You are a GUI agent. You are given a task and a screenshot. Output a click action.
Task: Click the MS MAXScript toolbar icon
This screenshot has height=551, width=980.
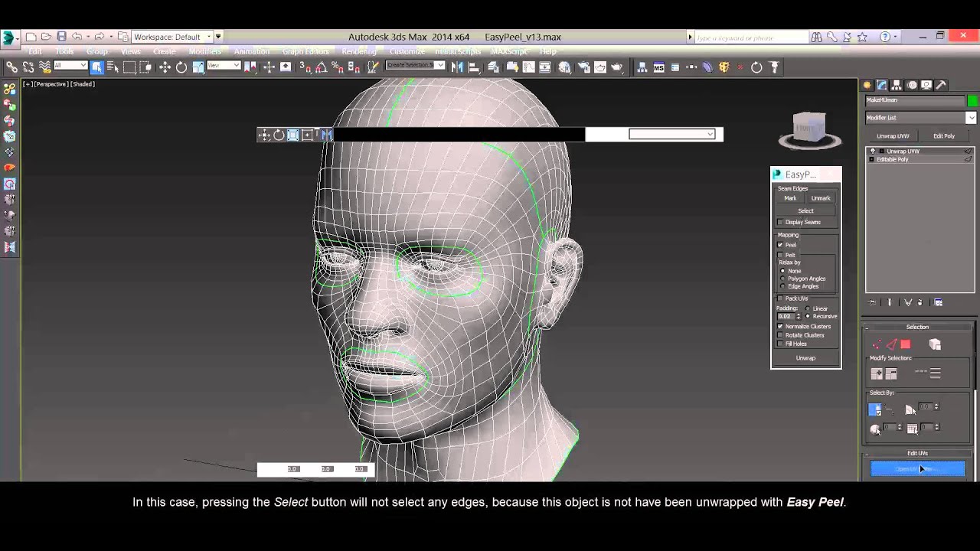coord(658,67)
